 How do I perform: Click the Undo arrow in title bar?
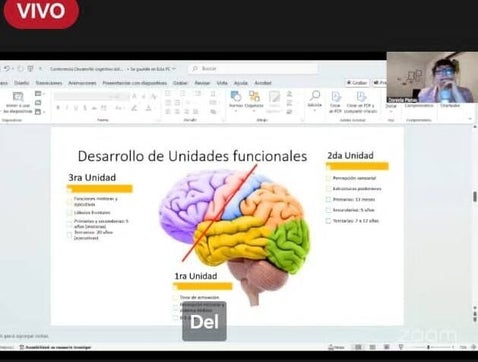[7, 69]
